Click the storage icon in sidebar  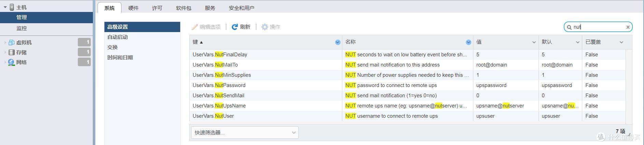12,53
